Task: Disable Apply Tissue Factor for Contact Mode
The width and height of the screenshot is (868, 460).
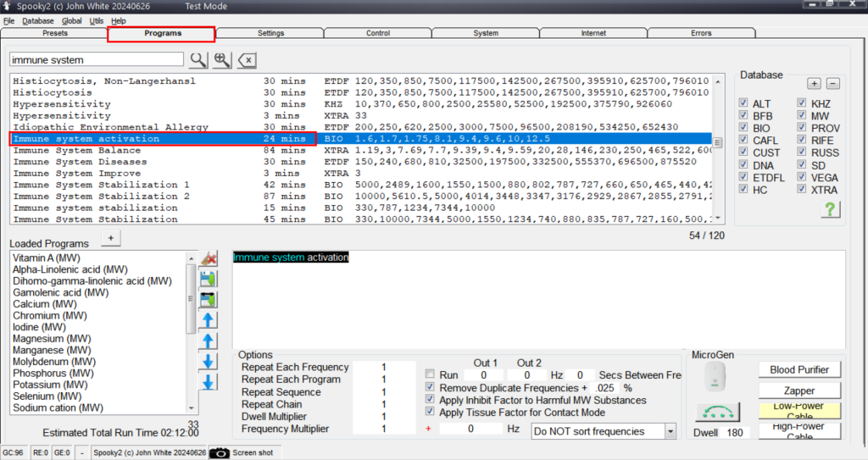Action: [x=431, y=413]
